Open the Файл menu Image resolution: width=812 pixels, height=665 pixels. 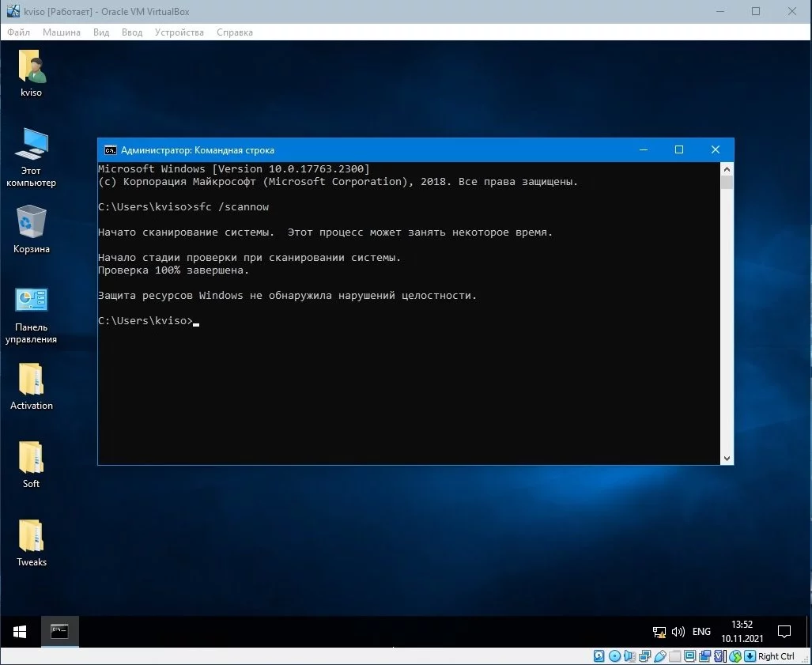click(x=19, y=32)
